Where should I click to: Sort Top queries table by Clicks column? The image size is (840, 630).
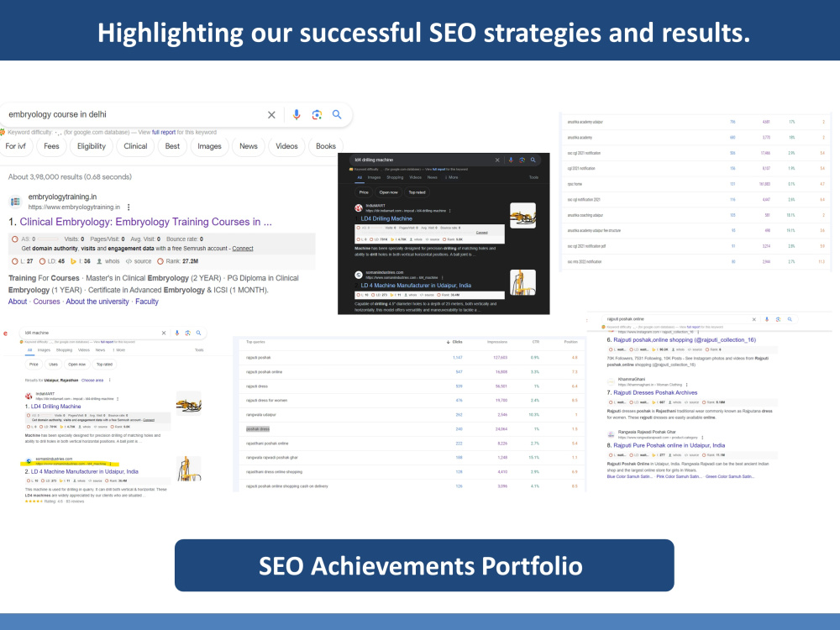tap(454, 342)
